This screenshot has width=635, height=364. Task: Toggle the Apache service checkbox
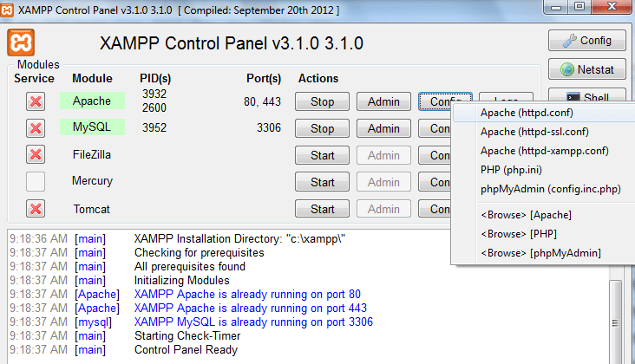36,102
